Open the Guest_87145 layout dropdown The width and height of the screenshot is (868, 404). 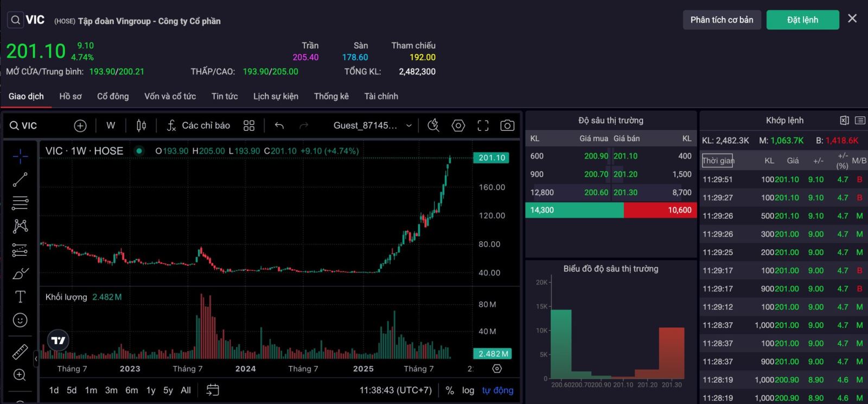click(x=373, y=125)
